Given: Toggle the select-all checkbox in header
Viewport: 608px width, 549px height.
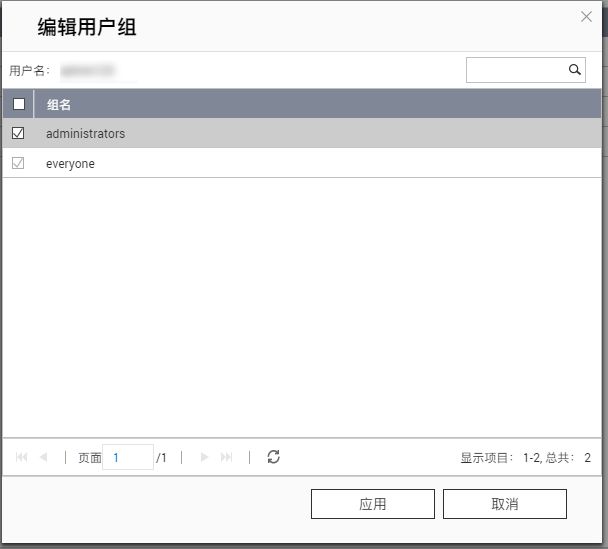Looking at the screenshot, I should click(18, 104).
